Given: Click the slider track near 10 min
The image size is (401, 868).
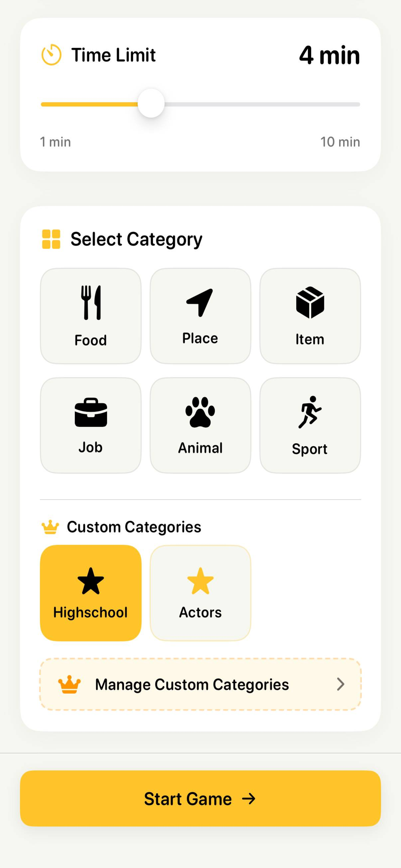Looking at the screenshot, I should (350, 104).
